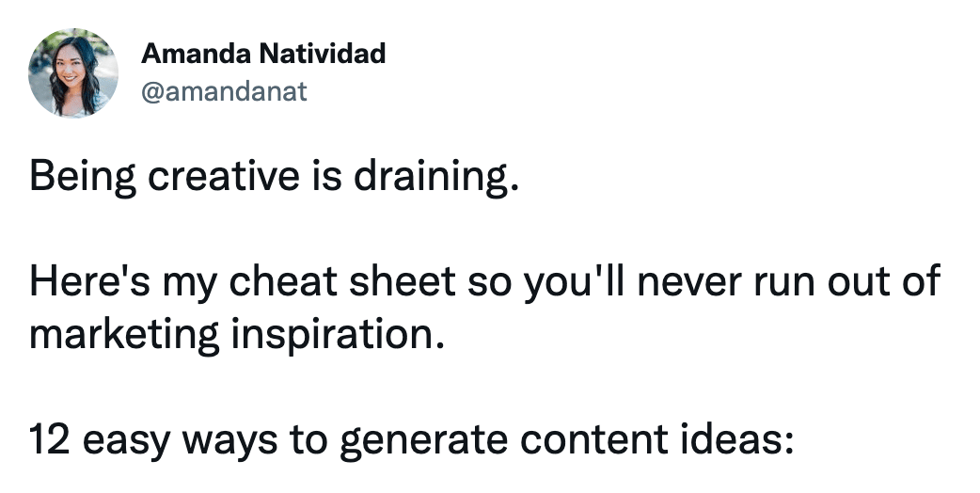Click the number '12' in the last line
Image resolution: width=980 pixels, height=493 pixels.
pos(49,440)
